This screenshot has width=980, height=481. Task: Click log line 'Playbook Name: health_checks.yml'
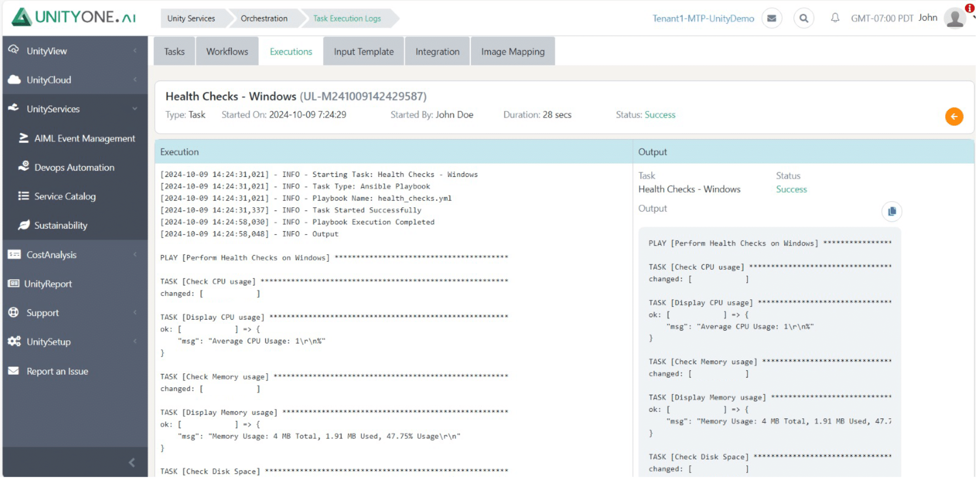coord(306,198)
